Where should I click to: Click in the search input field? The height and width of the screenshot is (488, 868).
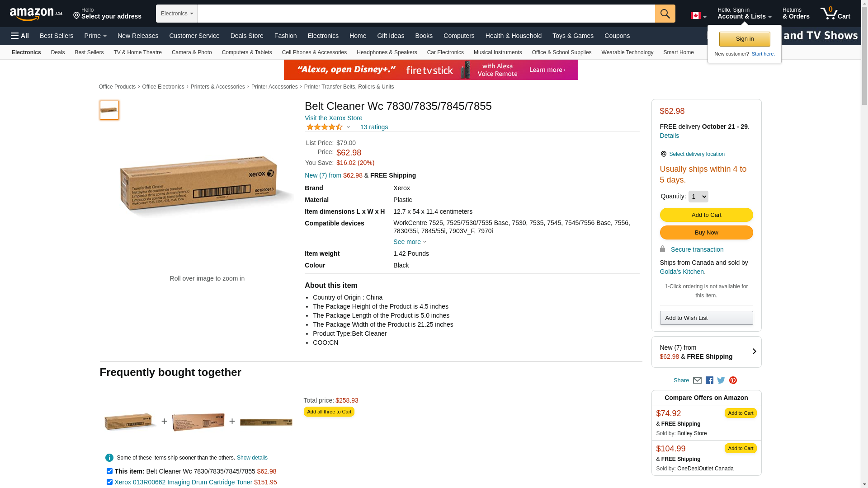[x=426, y=14]
